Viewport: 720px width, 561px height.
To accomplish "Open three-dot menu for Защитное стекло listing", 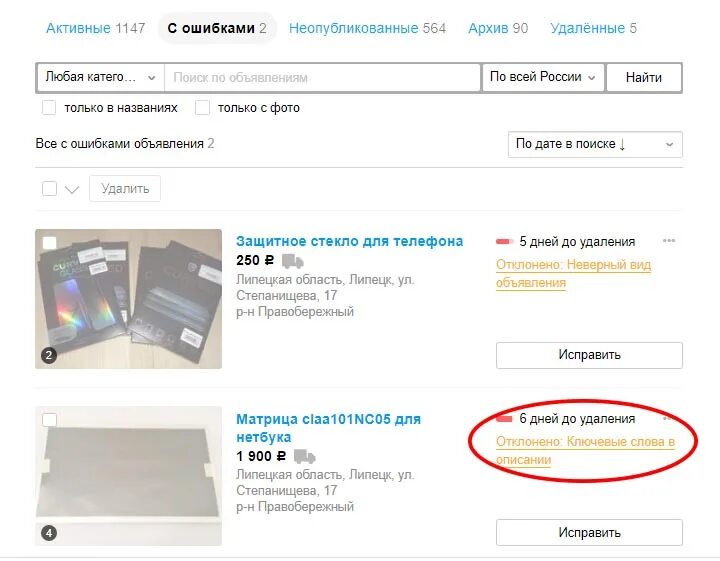I will coord(669,241).
